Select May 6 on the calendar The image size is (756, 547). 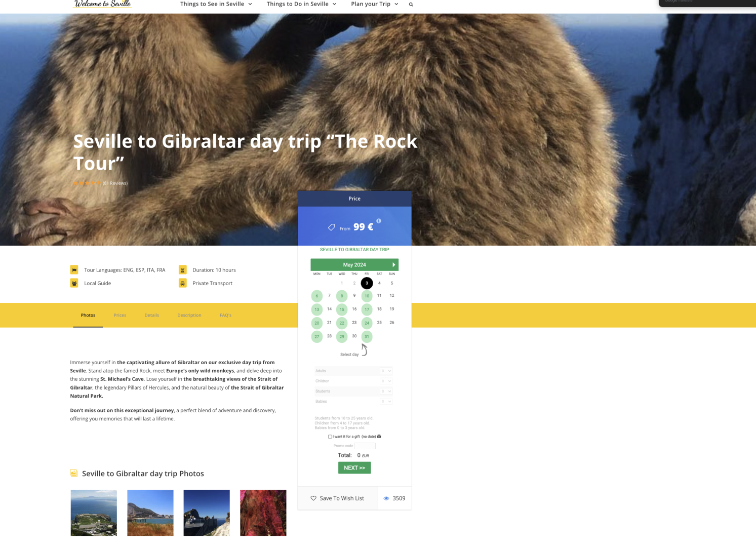[x=317, y=296]
